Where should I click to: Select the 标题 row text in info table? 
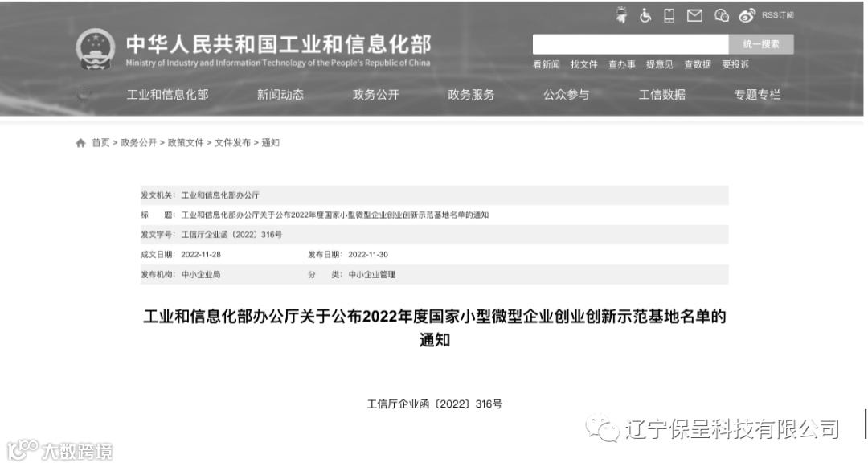pos(335,215)
